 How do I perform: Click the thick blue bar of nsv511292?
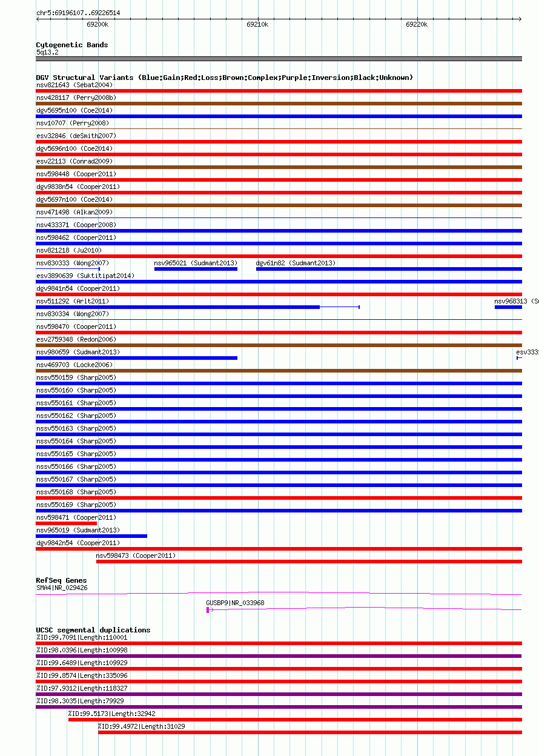(178, 307)
